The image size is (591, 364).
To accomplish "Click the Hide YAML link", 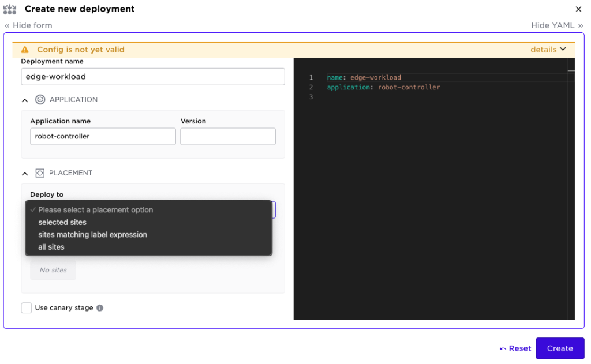I will pyautogui.click(x=557, y=25).
